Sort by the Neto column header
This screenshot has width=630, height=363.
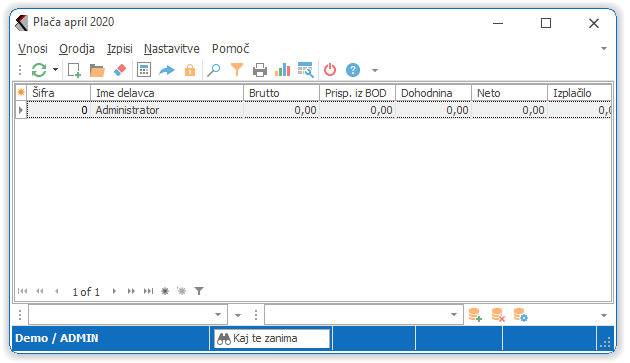pos(509,93)
